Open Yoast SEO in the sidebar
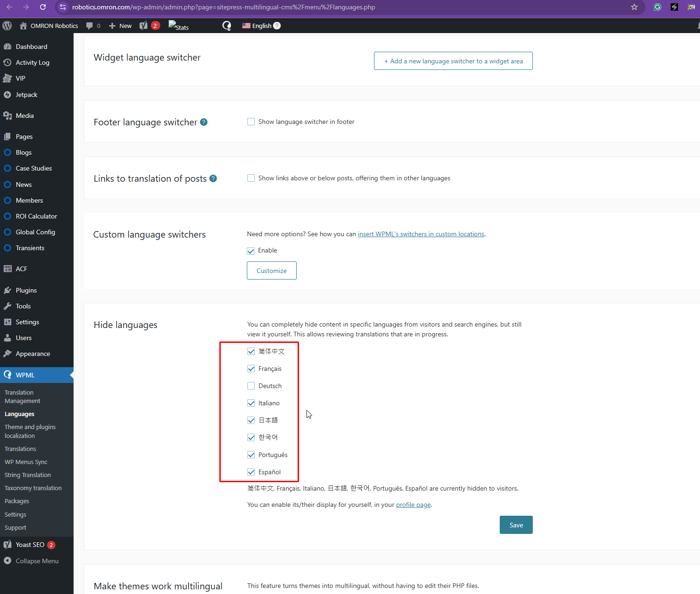 tap(37, 545)
